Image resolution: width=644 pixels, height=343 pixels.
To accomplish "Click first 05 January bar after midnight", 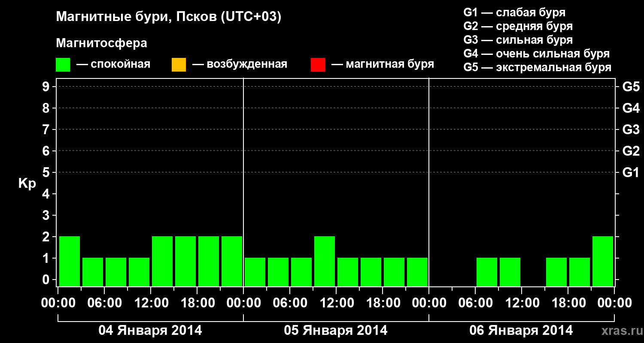I will pyautogui.click(x=255, y=272).
